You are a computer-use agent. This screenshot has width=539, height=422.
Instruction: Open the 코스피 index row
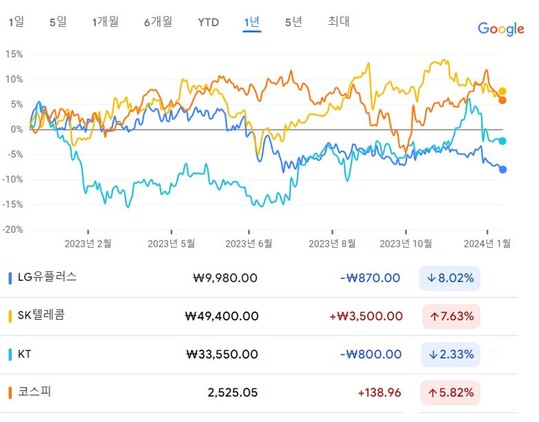tap(258, 392)
